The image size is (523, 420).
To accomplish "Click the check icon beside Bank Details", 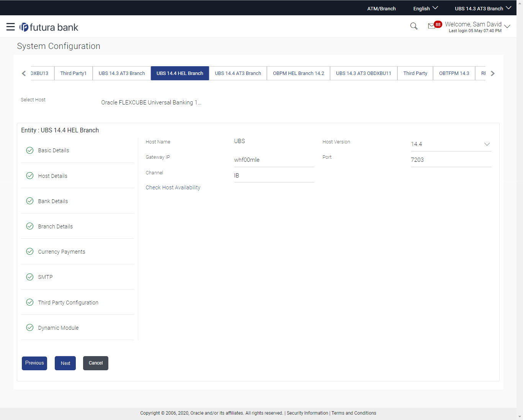I will [x=29, y=201].
